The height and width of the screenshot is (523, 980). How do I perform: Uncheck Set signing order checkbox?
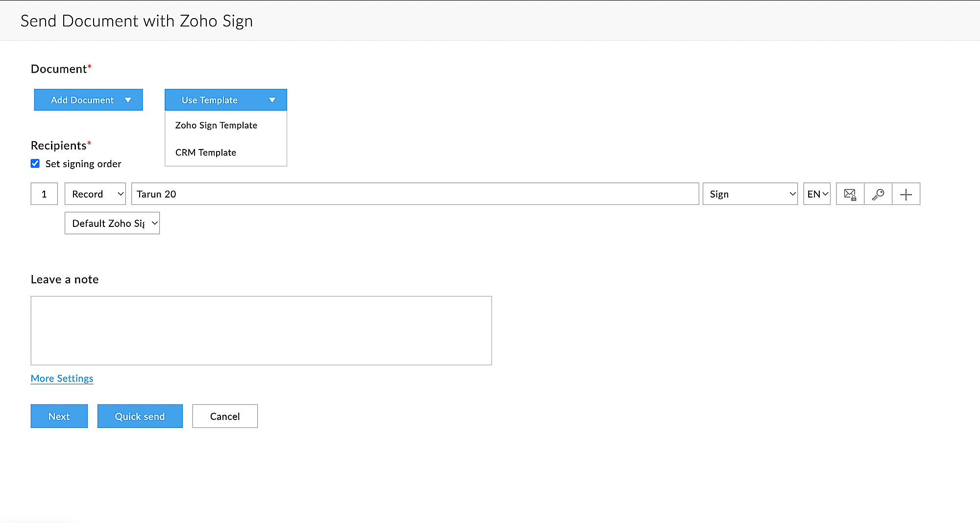35,164
